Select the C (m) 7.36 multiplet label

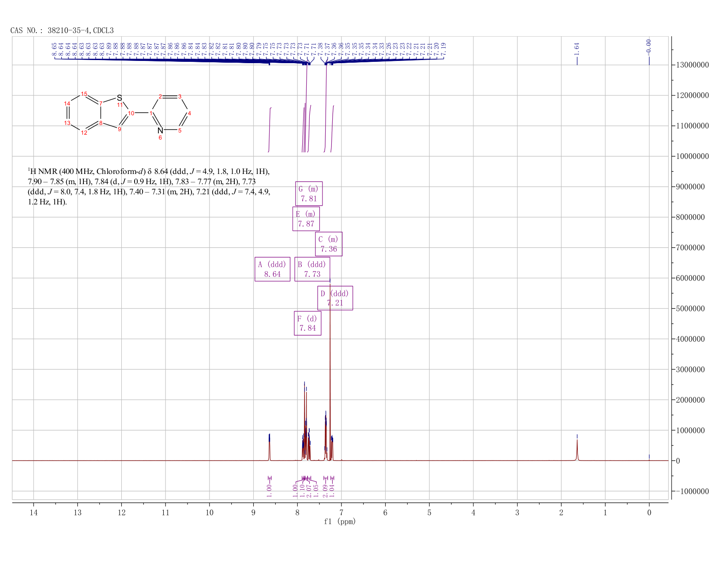click(x=329, y=244)
